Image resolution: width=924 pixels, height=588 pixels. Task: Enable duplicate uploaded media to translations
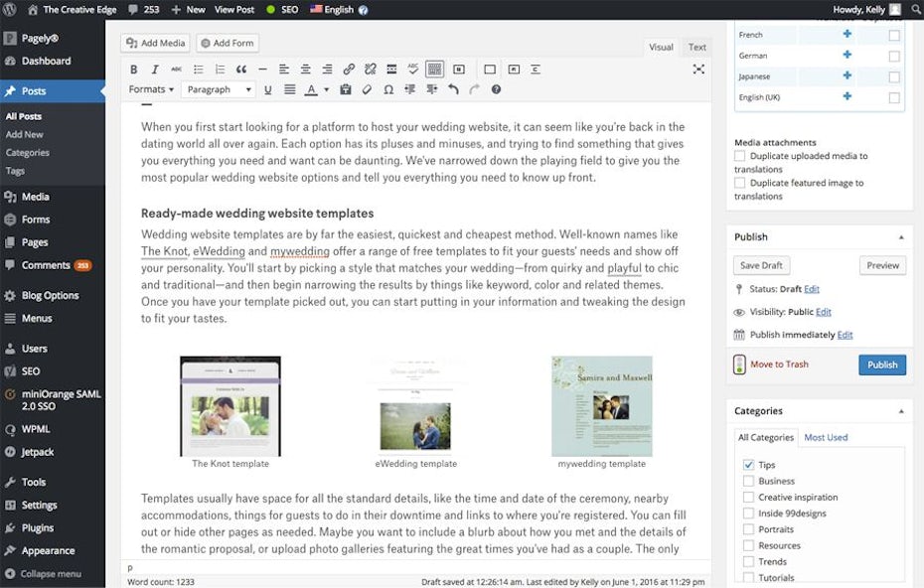740,156
